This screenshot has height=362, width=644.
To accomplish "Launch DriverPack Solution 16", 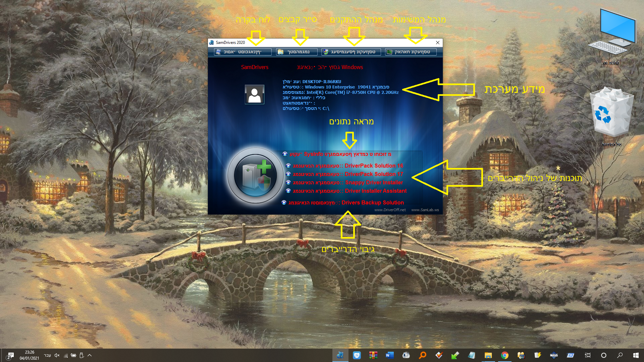I will pyautogui.click(x=348, y=166).
